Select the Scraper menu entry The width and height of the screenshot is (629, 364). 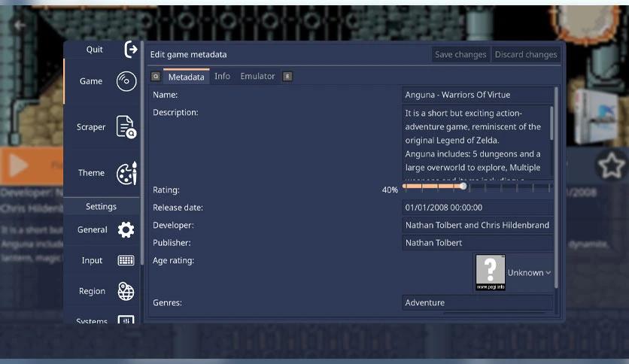point(102,127)
